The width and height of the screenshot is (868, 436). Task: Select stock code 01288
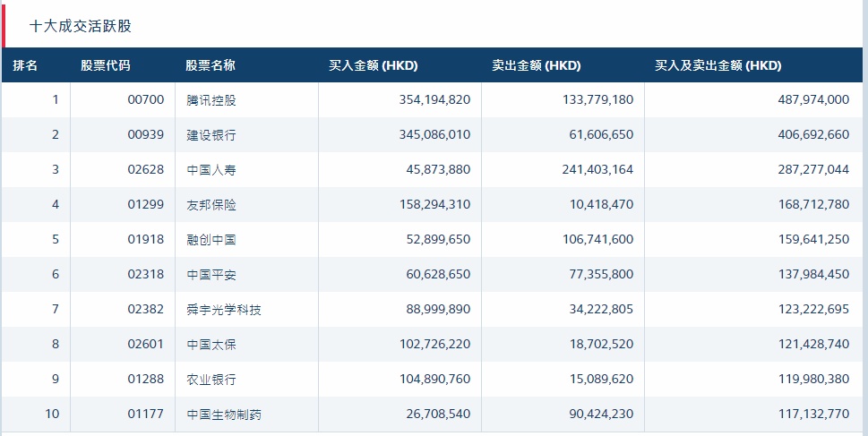coord(146,379)
